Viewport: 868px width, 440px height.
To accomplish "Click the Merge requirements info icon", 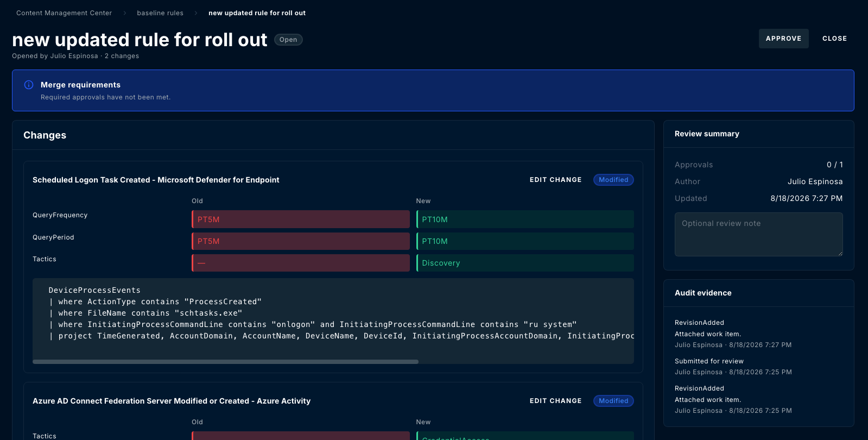I will 29,85.
